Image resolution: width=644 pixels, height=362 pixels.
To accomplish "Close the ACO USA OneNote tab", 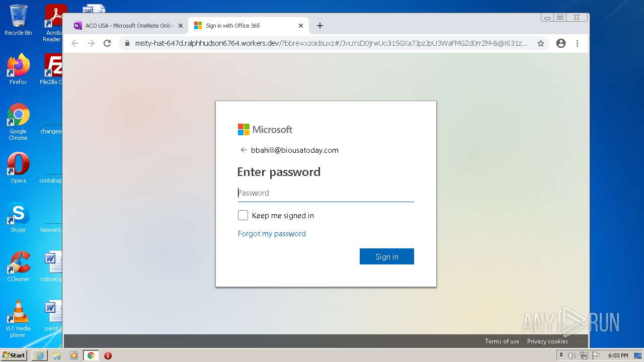I will click(x=181, y=26).
